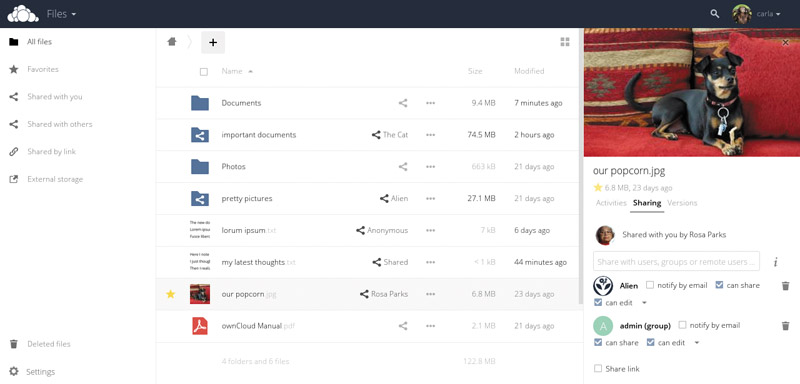Image resolution: width=800 pixels, height=384 pixels.
Task: Expand Alien's can edit permissions arrow
Action: tap(644, 303)
